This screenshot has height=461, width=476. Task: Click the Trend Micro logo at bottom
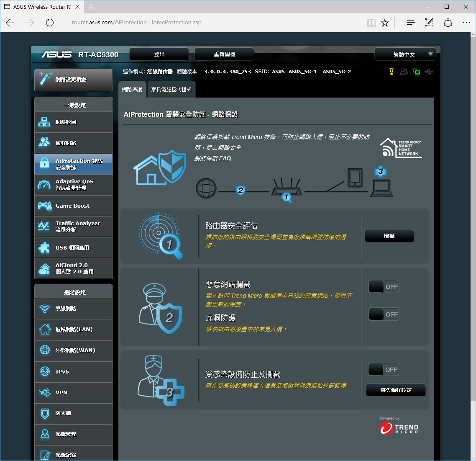399,428
